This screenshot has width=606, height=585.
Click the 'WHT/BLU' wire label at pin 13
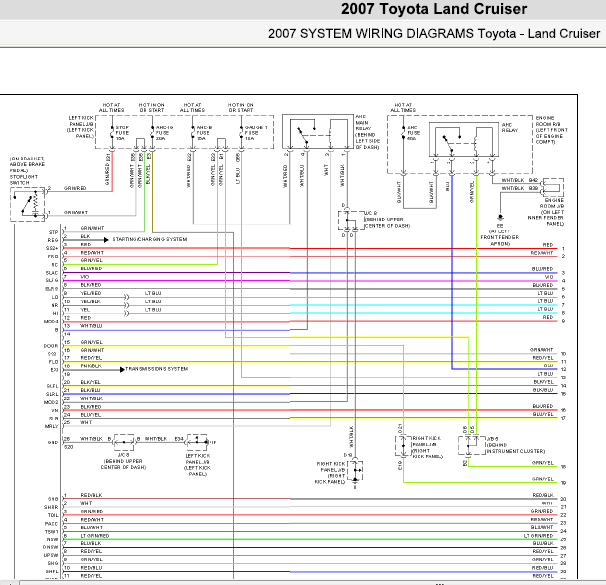click(x=91, y=326)
